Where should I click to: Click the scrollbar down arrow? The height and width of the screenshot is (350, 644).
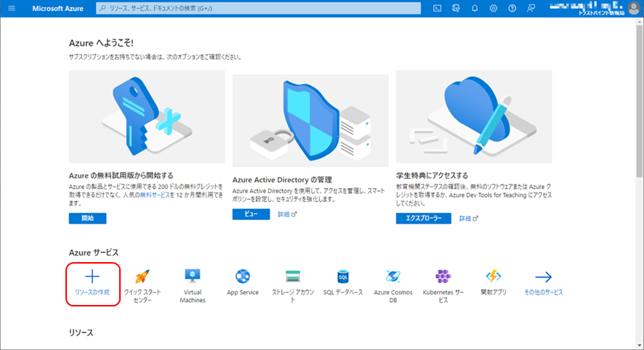(640, 346)
